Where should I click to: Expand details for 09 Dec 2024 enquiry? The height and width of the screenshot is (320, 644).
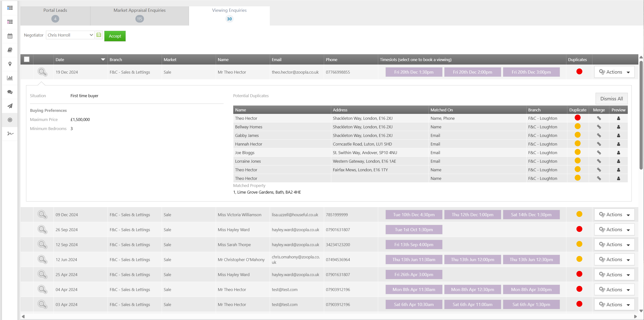(x=42, y=215)
